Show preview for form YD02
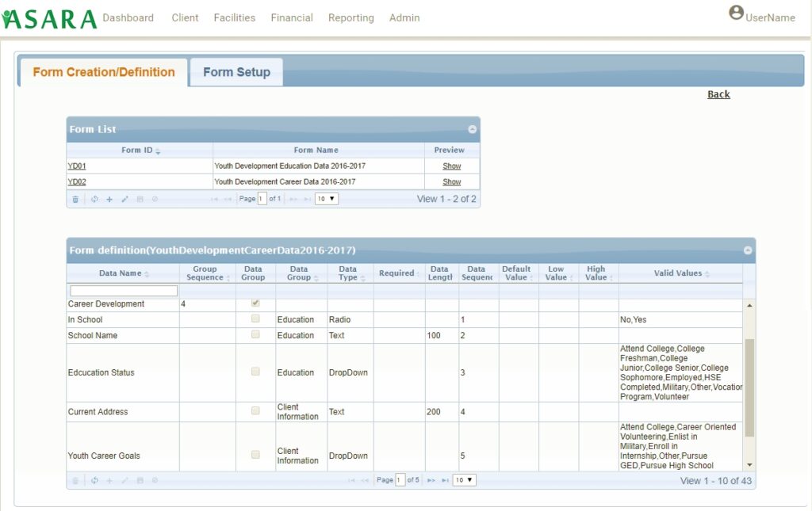Viewport: 812px width, 511px height. (x=452, y=181)
